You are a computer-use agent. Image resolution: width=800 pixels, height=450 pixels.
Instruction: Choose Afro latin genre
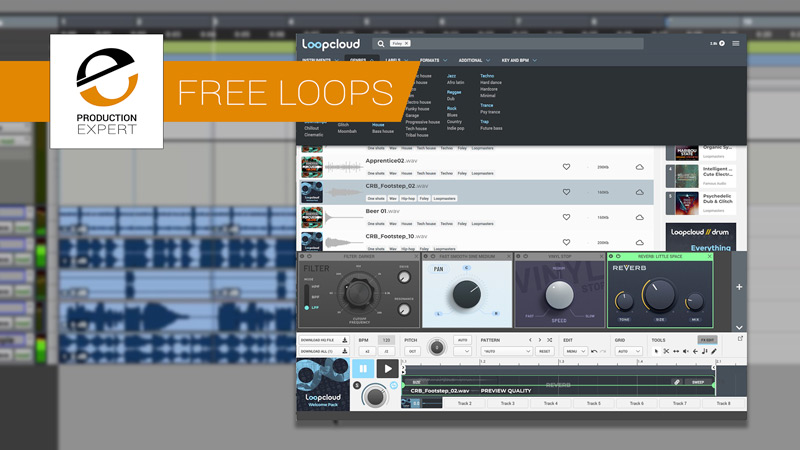[455, 82]
